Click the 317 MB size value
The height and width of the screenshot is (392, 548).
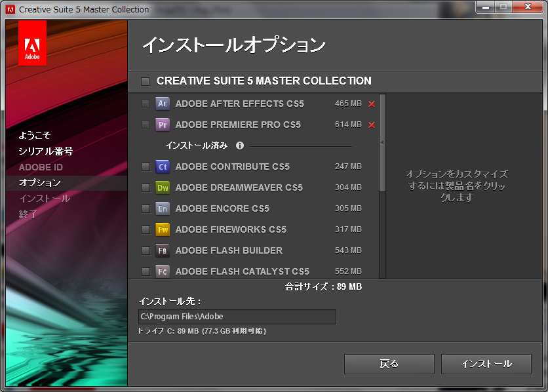pos(348,229)
